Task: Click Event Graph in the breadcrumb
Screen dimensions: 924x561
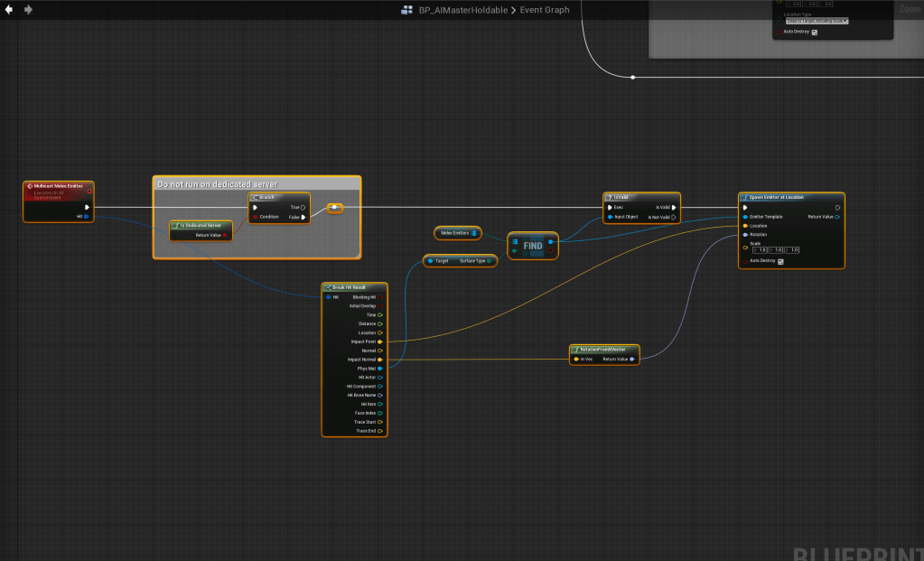Action: pos(546,10)
